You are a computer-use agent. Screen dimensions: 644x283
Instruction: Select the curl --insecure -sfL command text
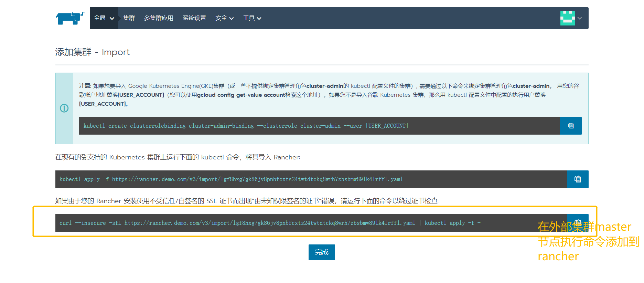(x=270, y=223)
